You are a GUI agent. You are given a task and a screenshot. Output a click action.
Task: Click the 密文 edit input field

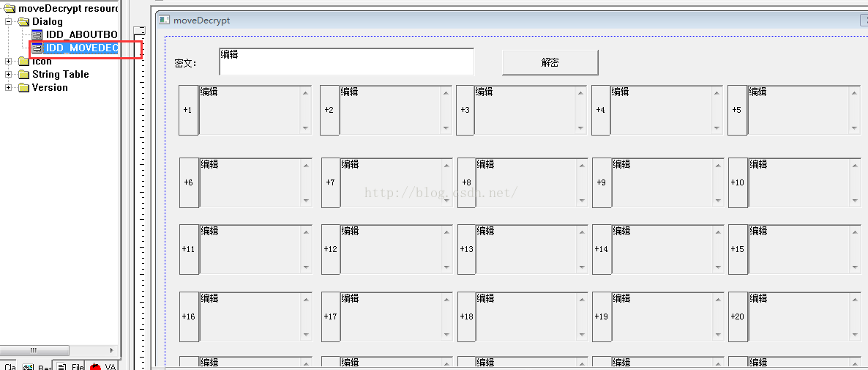[x=346, y=62]
